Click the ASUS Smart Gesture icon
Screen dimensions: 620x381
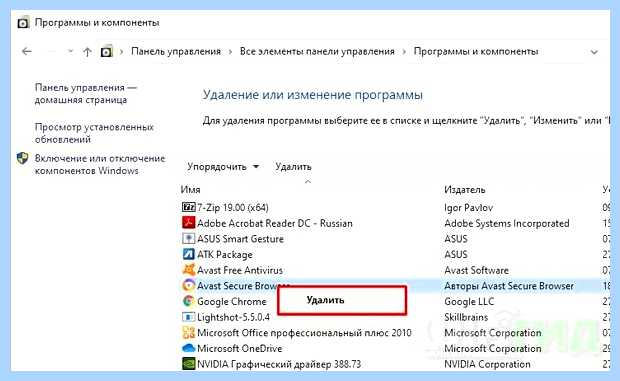189,238
